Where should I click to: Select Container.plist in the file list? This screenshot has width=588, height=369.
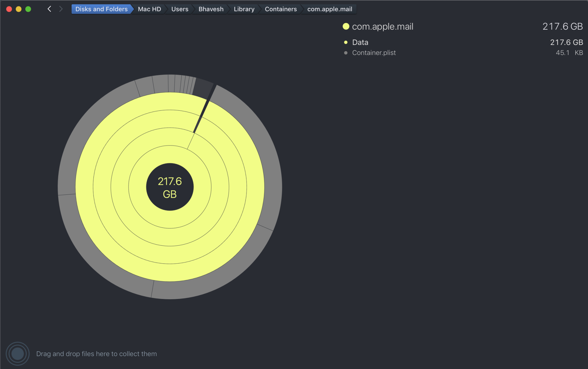pyautogui.click(x=374, y=53)
